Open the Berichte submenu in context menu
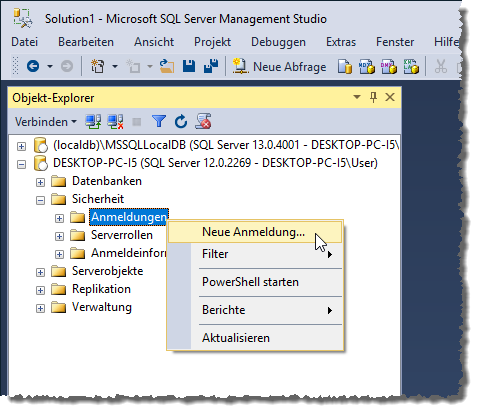 tap(255, 310)
